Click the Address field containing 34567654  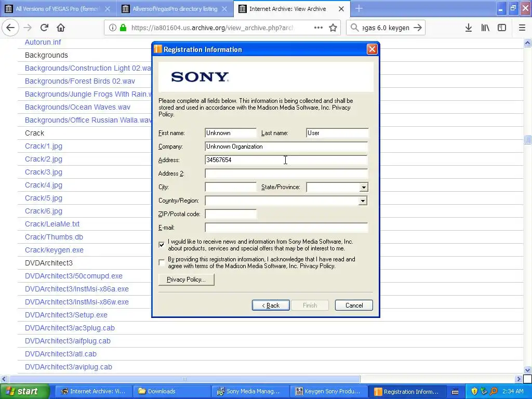(x=286, y=160)
